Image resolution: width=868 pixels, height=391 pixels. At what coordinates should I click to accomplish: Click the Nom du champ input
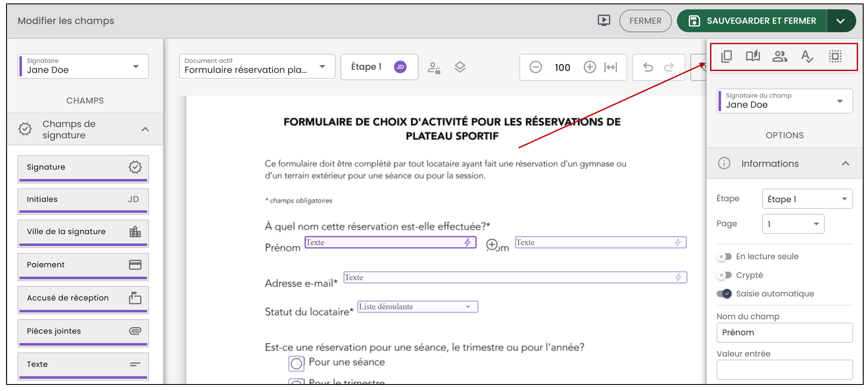click(x=784, y=333)
